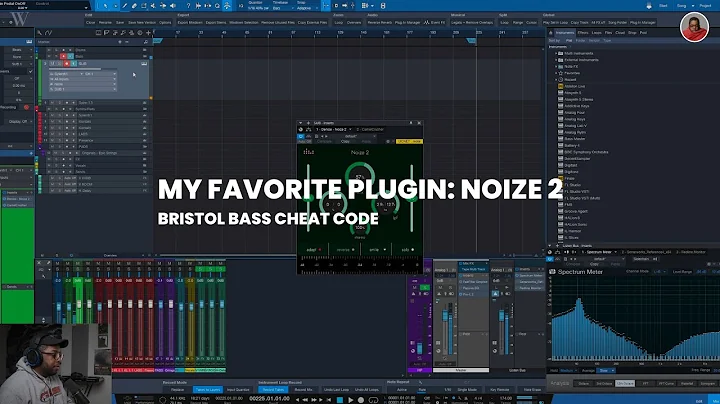Click the Spectrum Meter logo icon
This screenshot has width=720, height=404.
click(x=552, y=272)
